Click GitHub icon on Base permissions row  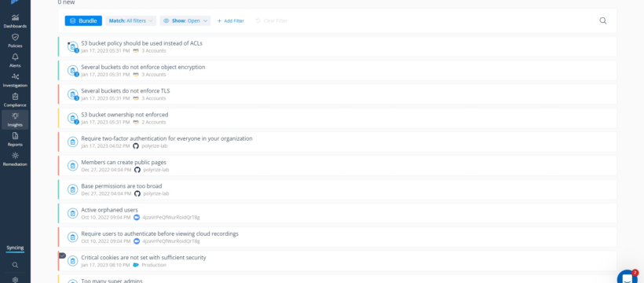[137, 193]
